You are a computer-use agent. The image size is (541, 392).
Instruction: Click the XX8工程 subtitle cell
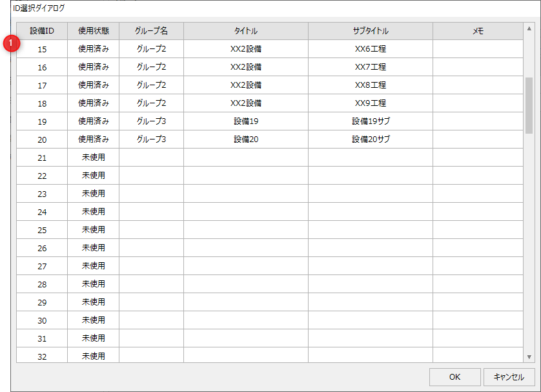(369, 85)
